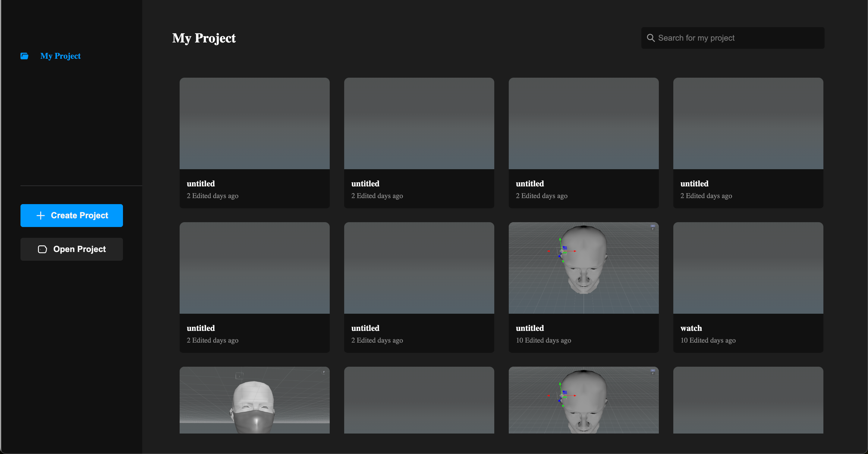
Task: Click the magnifying glass search icon
Action: 651,38
